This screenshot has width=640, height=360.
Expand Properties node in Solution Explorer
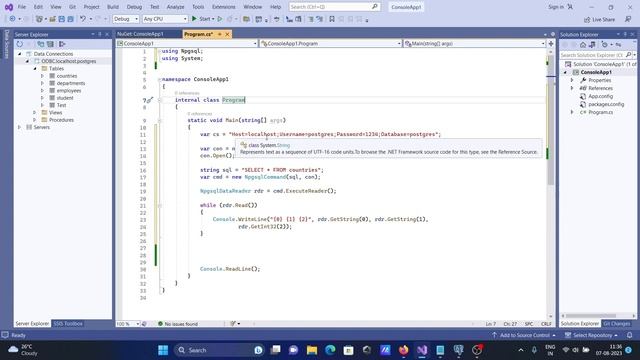pos(572,80)
